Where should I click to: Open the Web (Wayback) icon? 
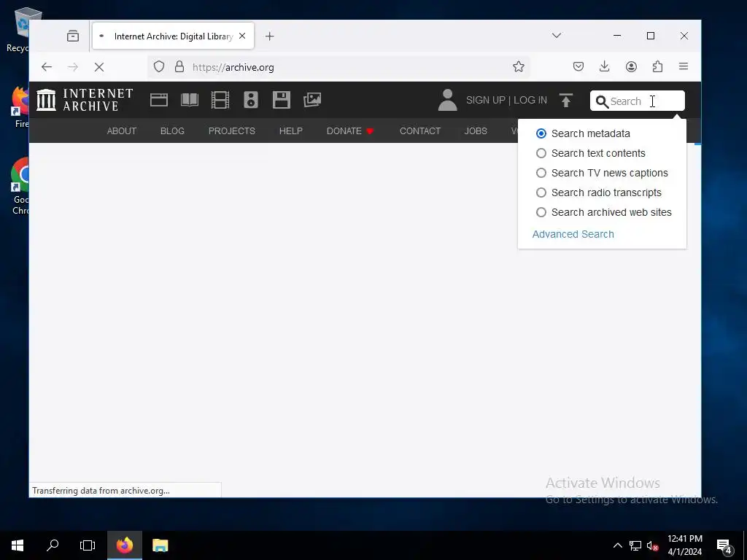click(158, 100)
